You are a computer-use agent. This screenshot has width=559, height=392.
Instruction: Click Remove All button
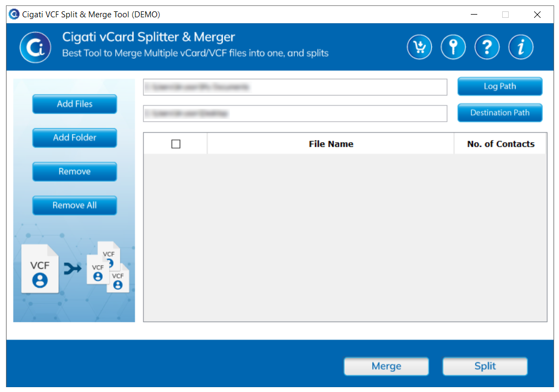point(75,205)
